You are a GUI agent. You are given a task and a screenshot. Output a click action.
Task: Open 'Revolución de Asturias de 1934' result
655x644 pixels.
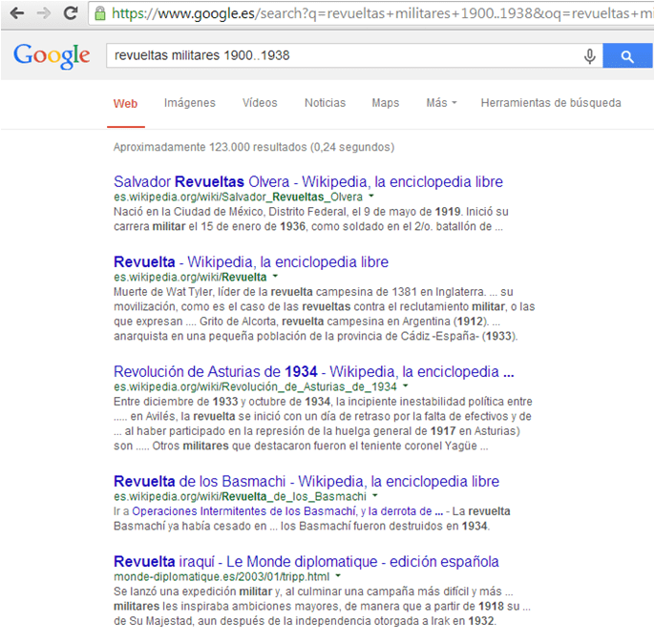(314, 372)
